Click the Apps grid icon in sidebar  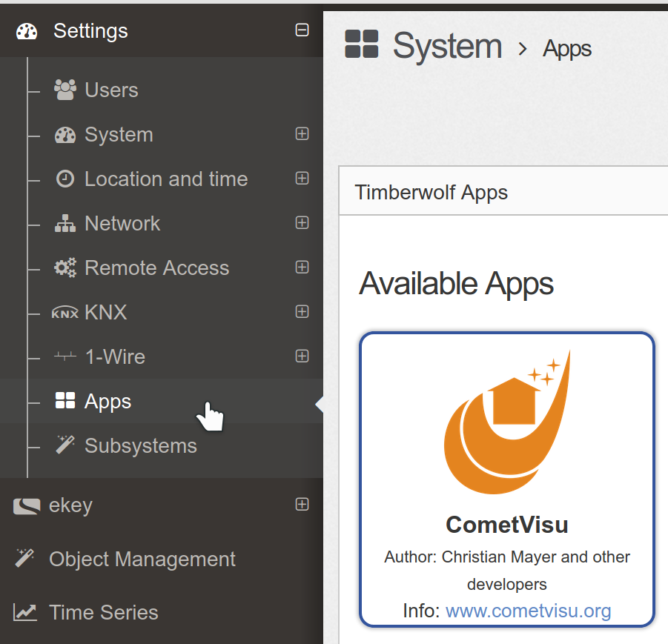point(65,400)
